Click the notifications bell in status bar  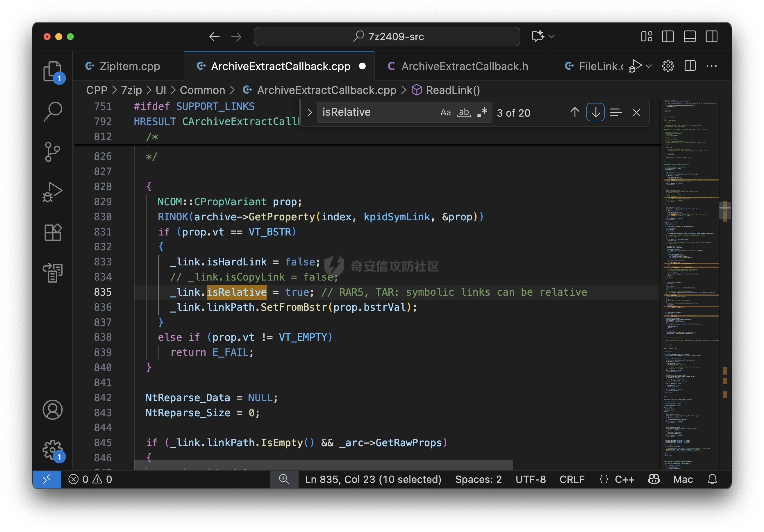[712, 479]
